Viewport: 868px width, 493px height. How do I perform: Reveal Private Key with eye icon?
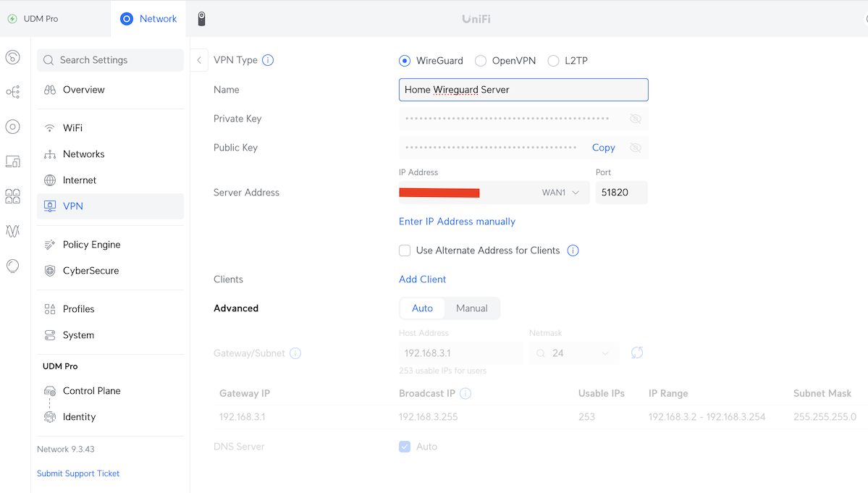coord(636,119)
